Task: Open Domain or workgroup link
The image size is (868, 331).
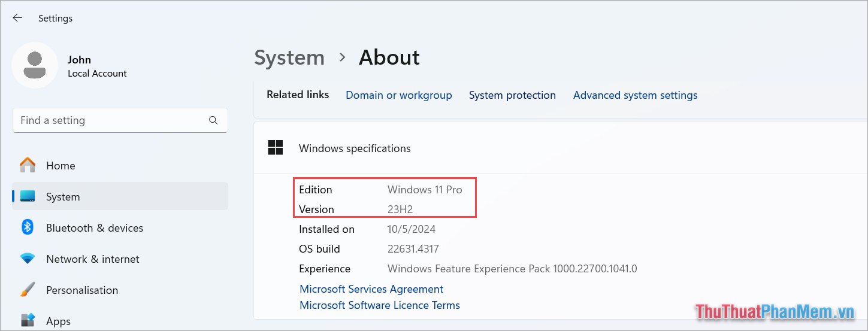Action: click(399, 95)
